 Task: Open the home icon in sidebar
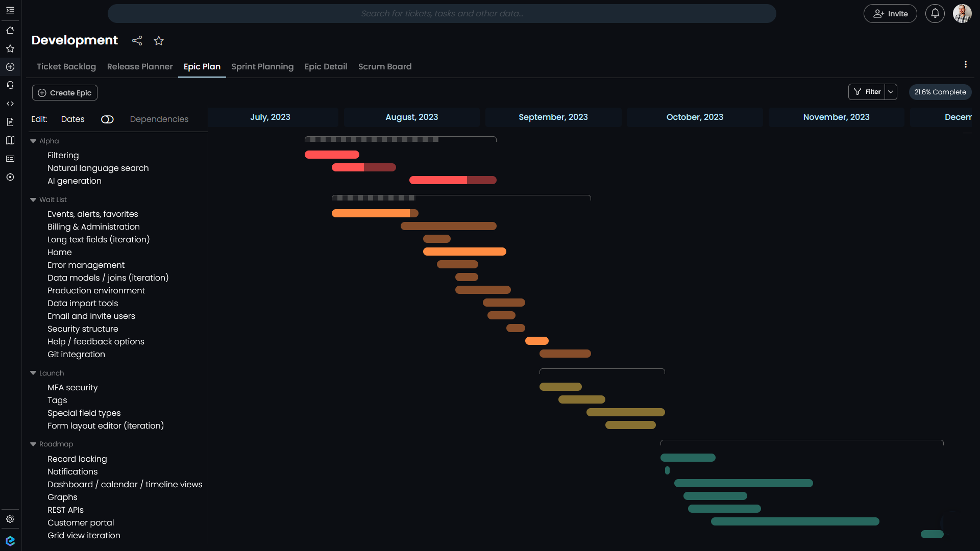(10, 30)
